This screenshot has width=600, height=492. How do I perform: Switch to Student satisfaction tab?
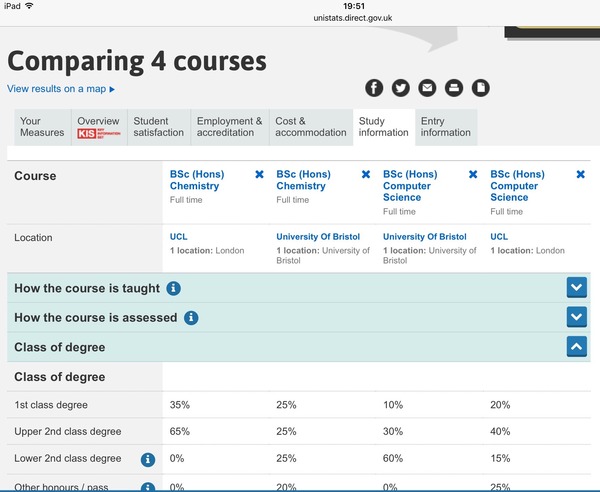tap(159, 127)
